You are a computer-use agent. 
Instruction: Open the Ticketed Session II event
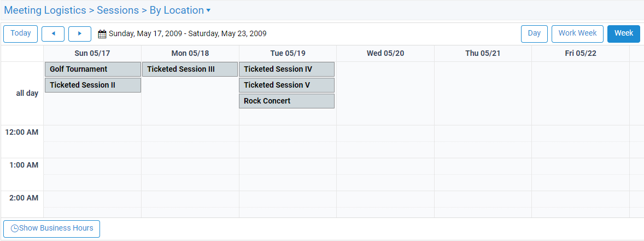(93, 85)
